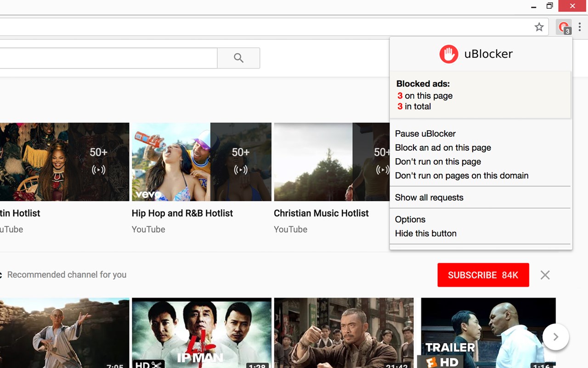The width and height of the screenshot is (588, 368).
Task: Click into the YouTube search field
Action: click(x=108, y=58)
